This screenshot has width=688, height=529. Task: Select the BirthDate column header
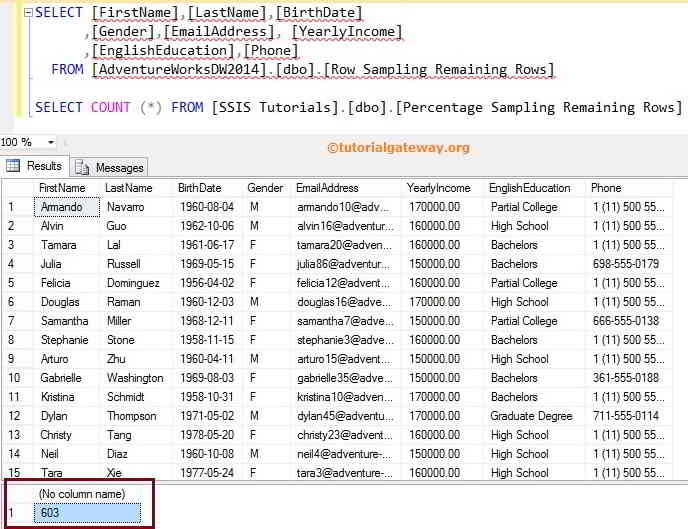pyautogui.click(x=208, y=188)
